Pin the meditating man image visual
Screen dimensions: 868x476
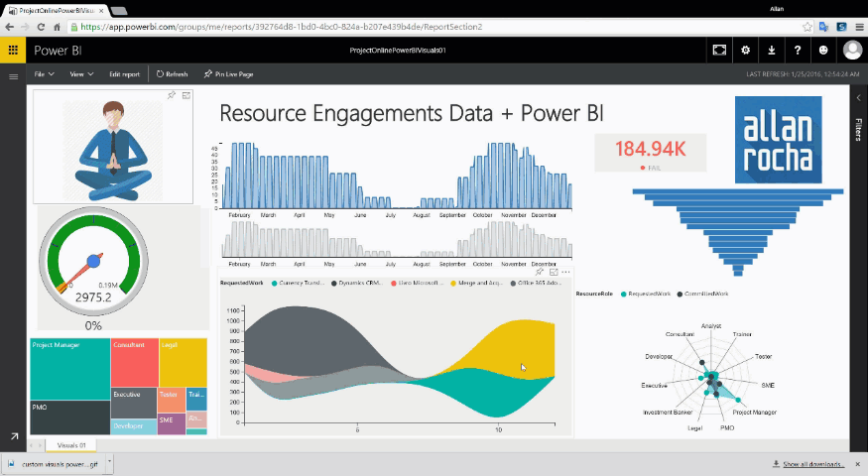(172, 95)
